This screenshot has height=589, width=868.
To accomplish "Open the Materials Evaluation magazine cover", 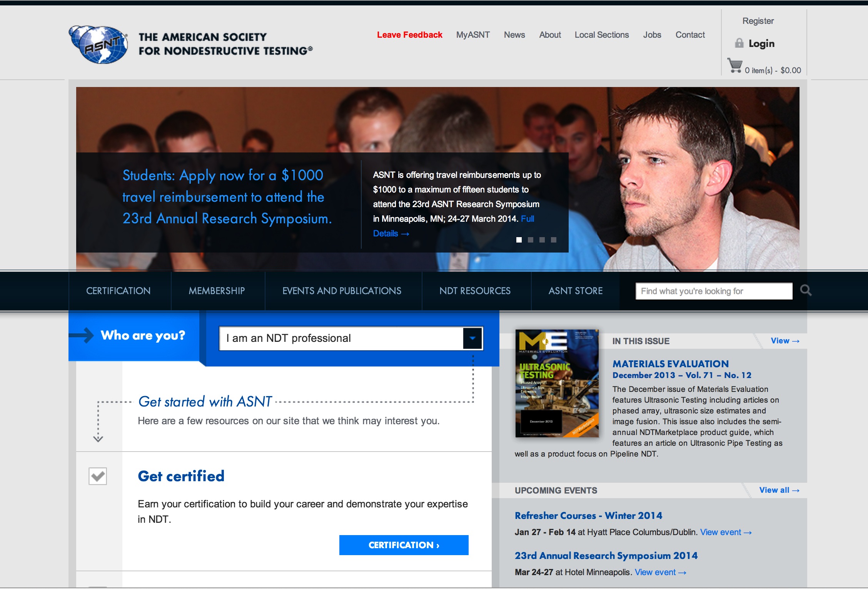I will [557, 383].
